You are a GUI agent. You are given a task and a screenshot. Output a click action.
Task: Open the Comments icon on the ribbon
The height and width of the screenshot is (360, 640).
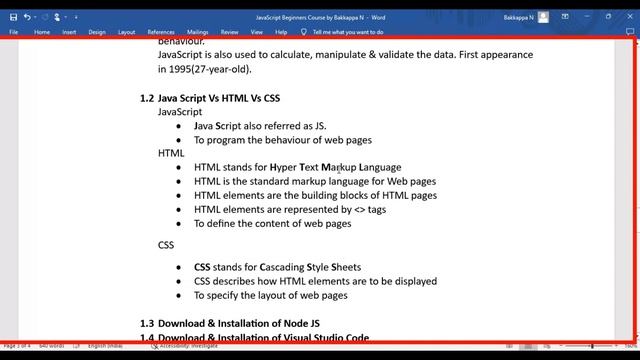pyautogui.click(x=630, y=32)
